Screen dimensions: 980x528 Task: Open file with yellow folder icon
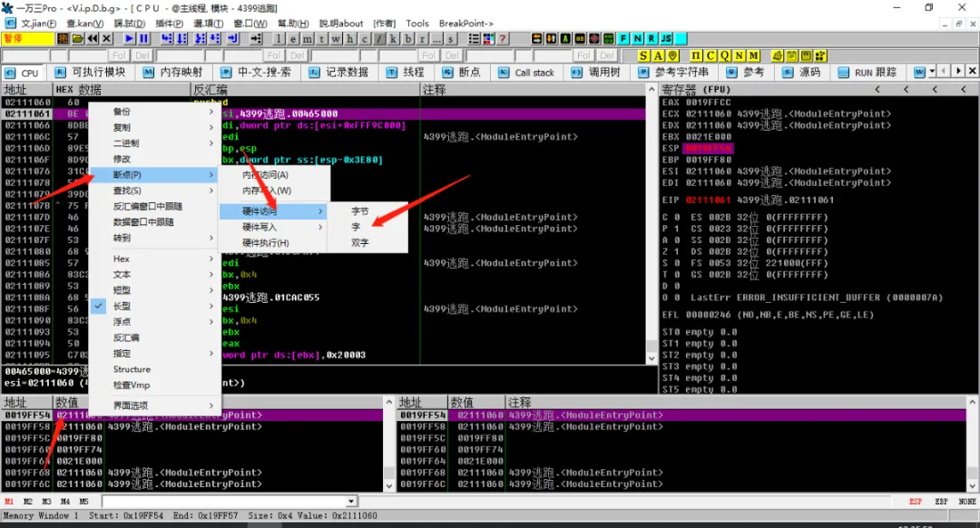pos(77,39)
